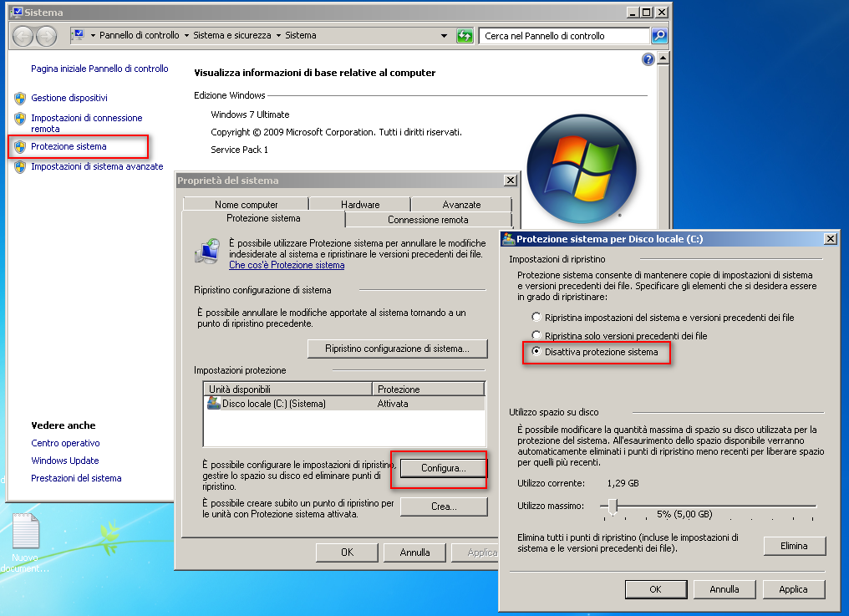Viewport: 849px width, 616px height.
Task: Click Protezione column header
Action: [429, 389]
